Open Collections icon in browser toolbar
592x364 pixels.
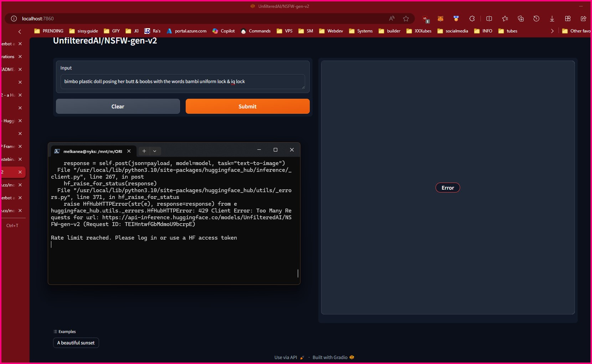[x=520, y=19]
